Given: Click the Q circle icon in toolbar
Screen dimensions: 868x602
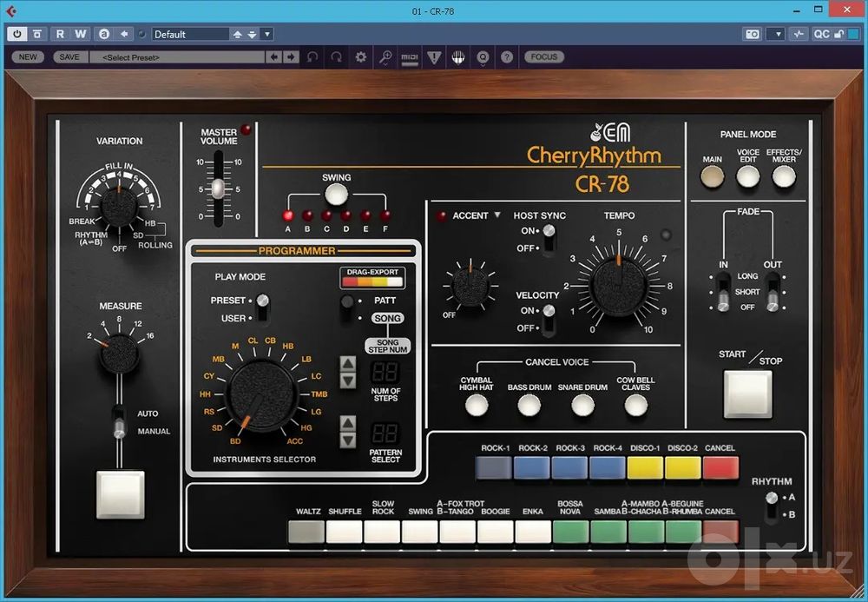Looking at the screenshot, I should pos(483,57).
